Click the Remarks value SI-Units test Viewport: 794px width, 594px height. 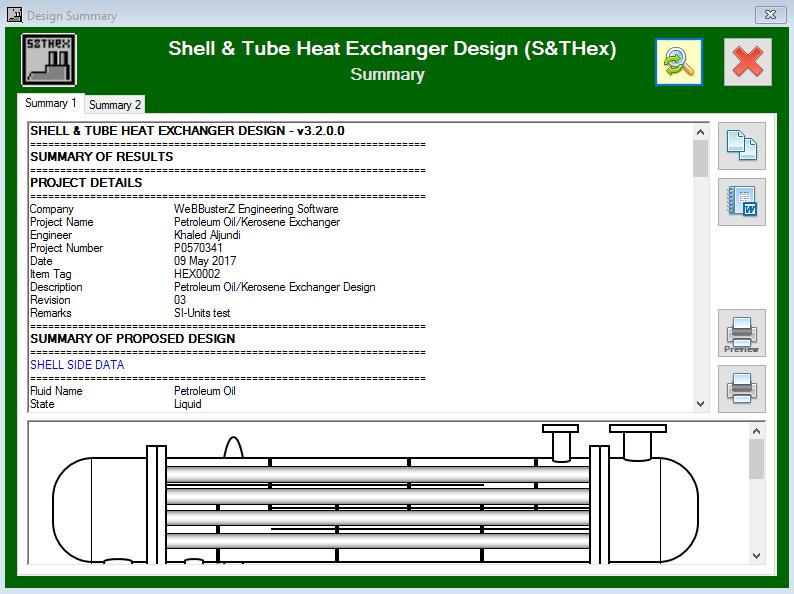pyautogui.click(x=202, y=313)
